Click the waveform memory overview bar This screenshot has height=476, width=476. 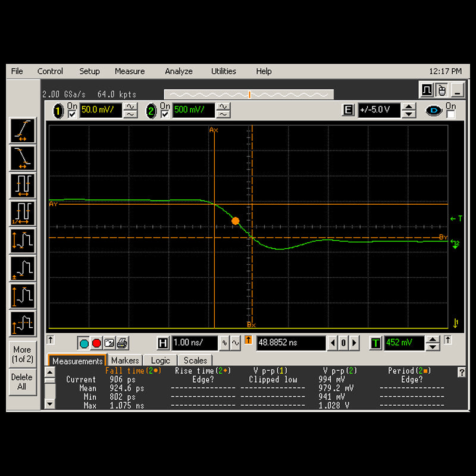tap(248, 95)
